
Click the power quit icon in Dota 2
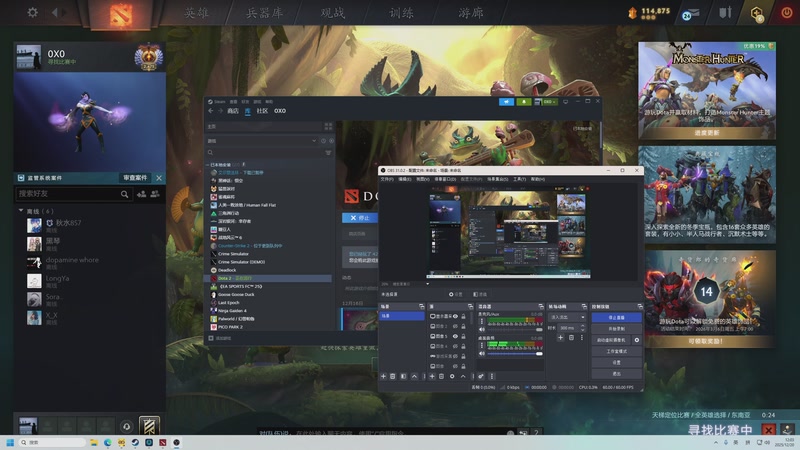click(787, 13)
